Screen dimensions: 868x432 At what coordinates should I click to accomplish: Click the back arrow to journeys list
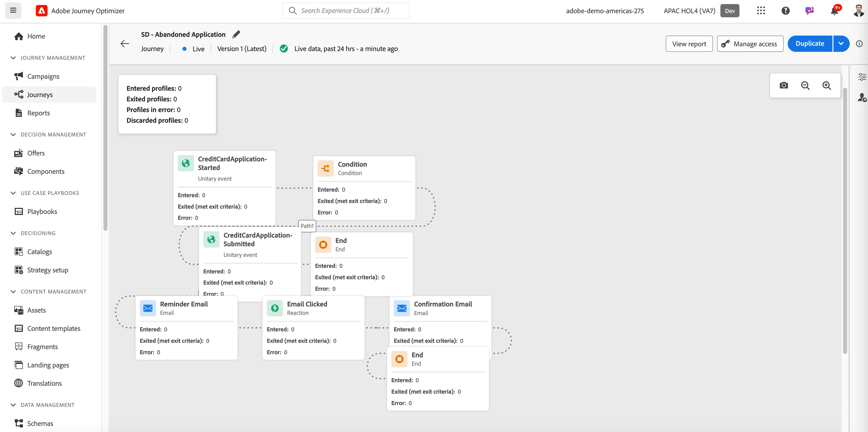(x=125, y=44)
